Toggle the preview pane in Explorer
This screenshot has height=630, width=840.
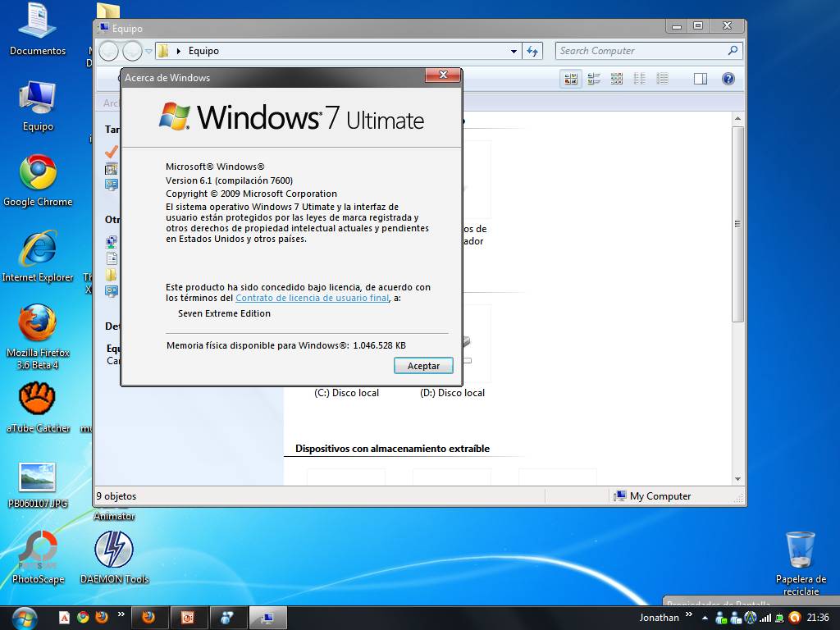pyautogui.click(x=701, y=78)
